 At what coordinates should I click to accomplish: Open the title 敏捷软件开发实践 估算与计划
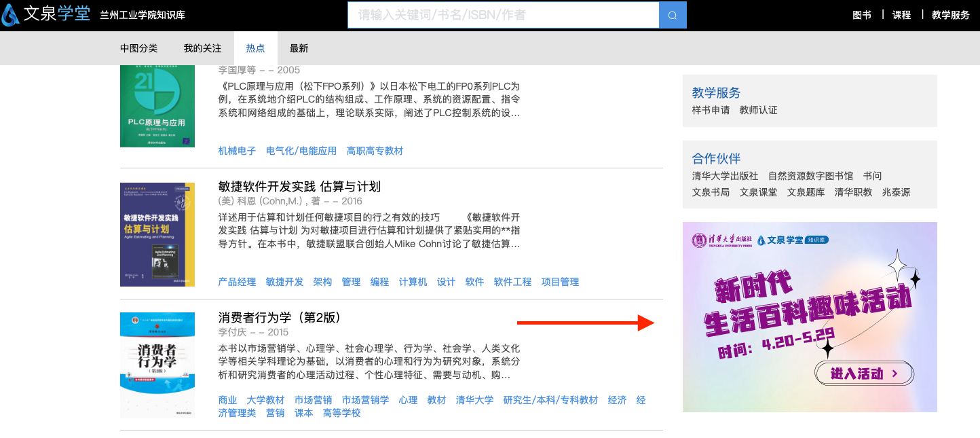(x=299, y=187)
